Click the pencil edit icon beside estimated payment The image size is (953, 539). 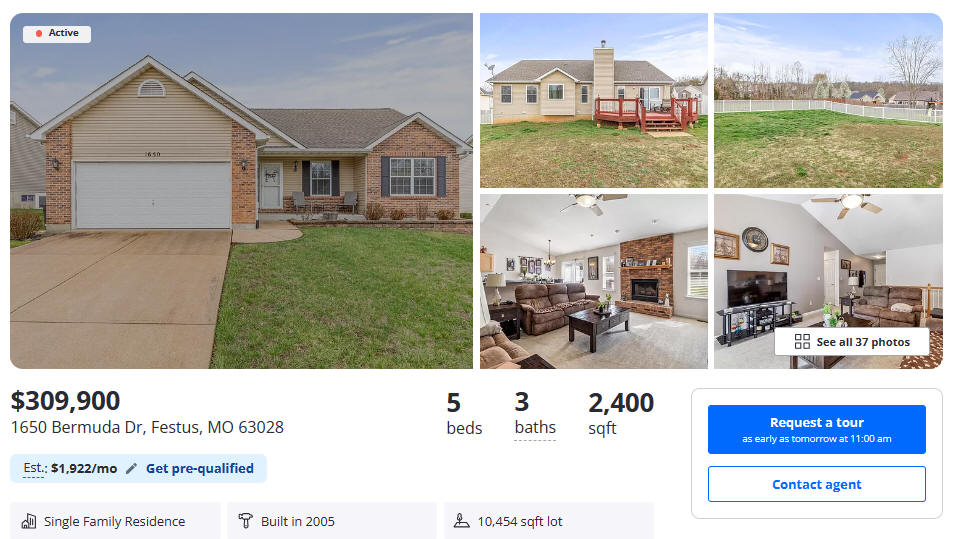point(131,469)
